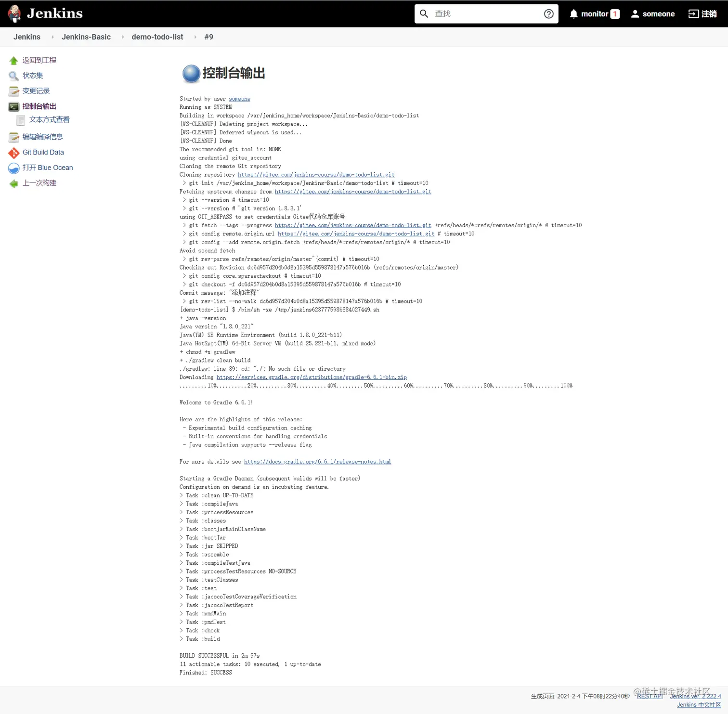Viewport: 728px width, 714px height.
Task: Click the Finished: SUCCESS line
Action: [x=206, y=673]
